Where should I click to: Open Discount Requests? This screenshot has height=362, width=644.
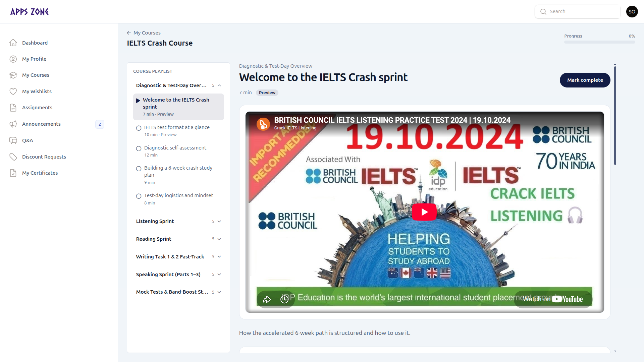click(44, 157)
